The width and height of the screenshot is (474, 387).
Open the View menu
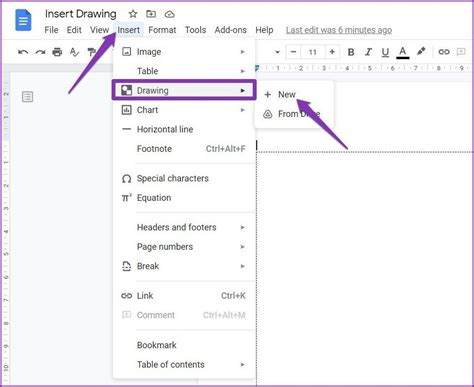(99, 30)
